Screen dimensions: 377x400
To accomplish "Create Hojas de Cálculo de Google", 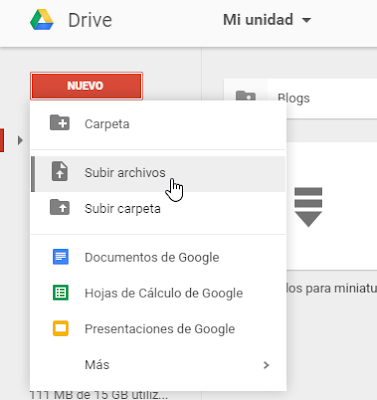I will pos(158,293).
